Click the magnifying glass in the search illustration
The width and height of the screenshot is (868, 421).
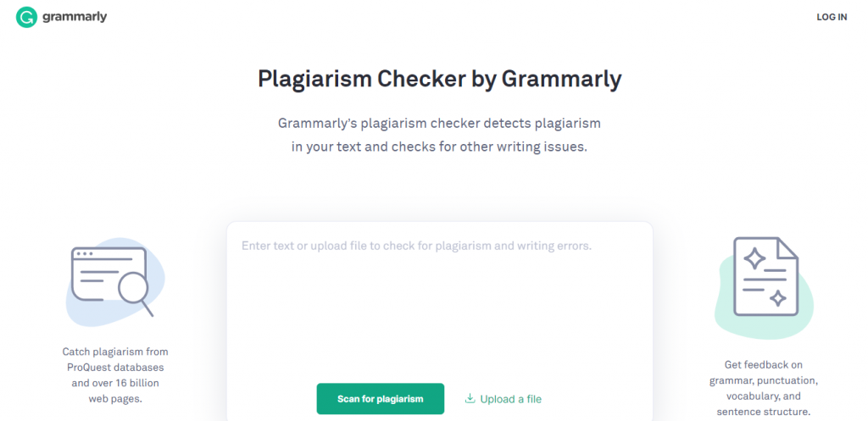133,290
